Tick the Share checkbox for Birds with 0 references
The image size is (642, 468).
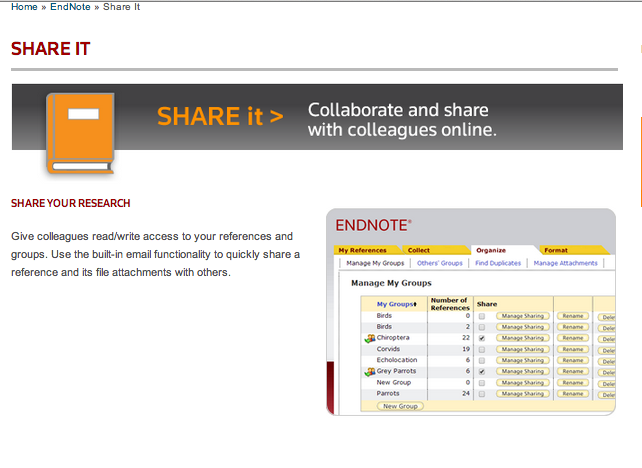click(x=482, y=317)
